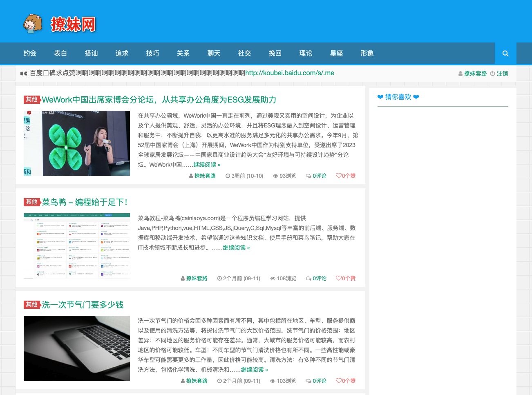The image size is (532, 395).
Task: Click heart like icon on 菜鸟鸭 article
Action: [338, 278]
